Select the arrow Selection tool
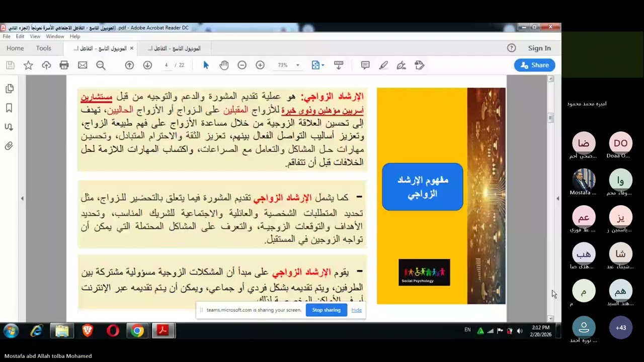This screenshot has width=644, height=362. coord(206,65)
